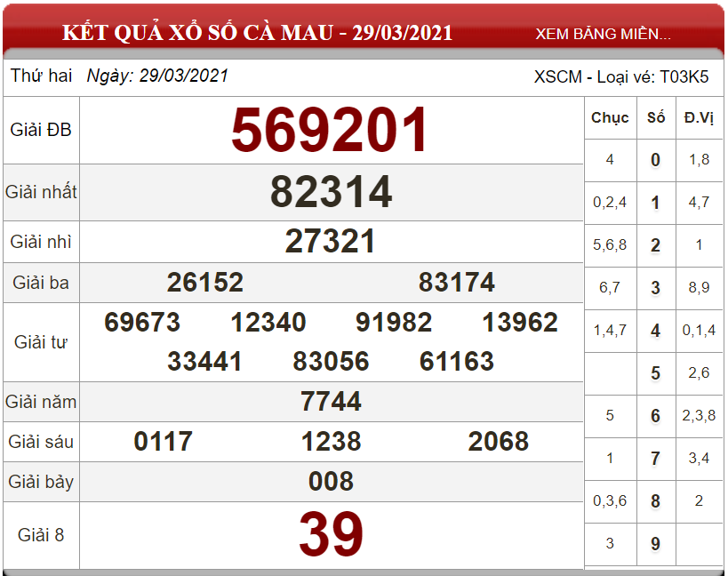728x576 pixels.
Task: Click Số digit 8 in the stats table
Action: click(656, 501)
